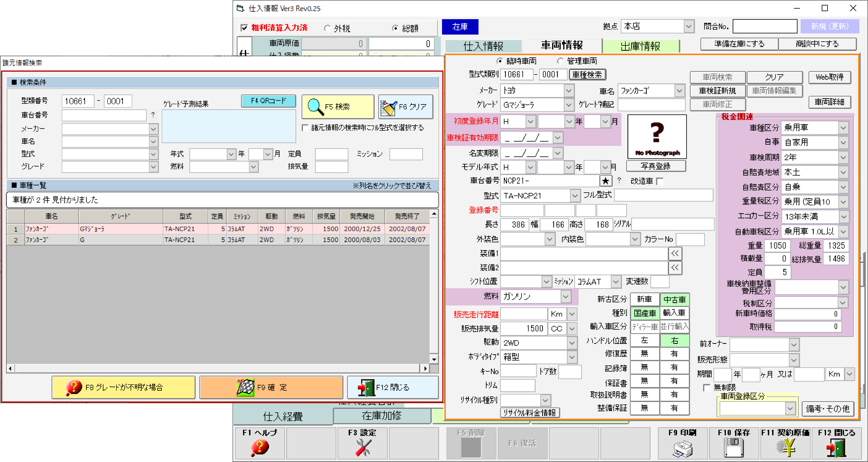Viewport: 868px width, 462px height.
Task: Open 燃料 ガソリン dropdown
Action: [566, 297]
